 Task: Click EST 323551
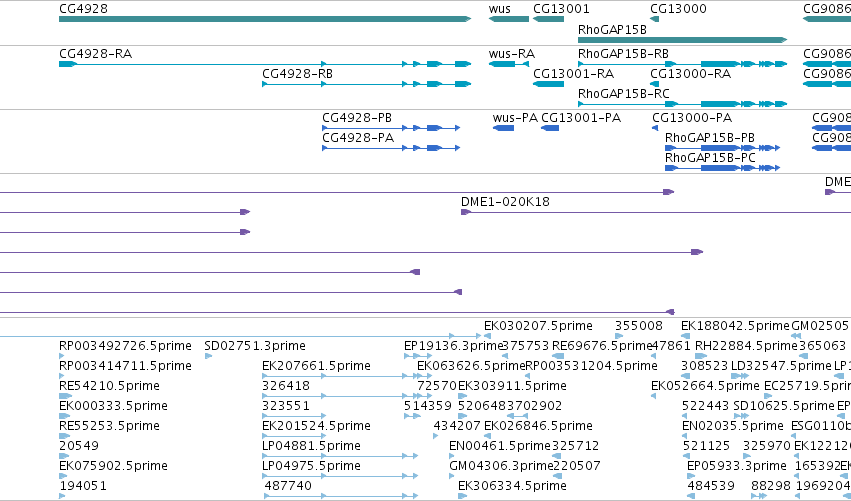(x=286, y=406)
